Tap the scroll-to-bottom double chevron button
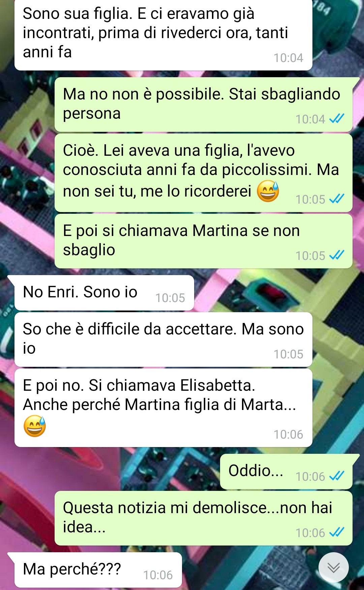The width and height of the screenshot is (364, 590). pos(333,567)
